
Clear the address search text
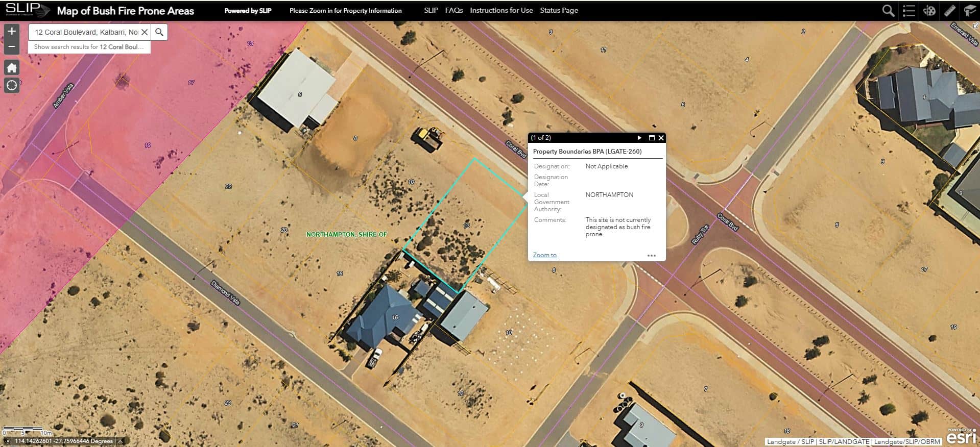(x=145, y=32)
